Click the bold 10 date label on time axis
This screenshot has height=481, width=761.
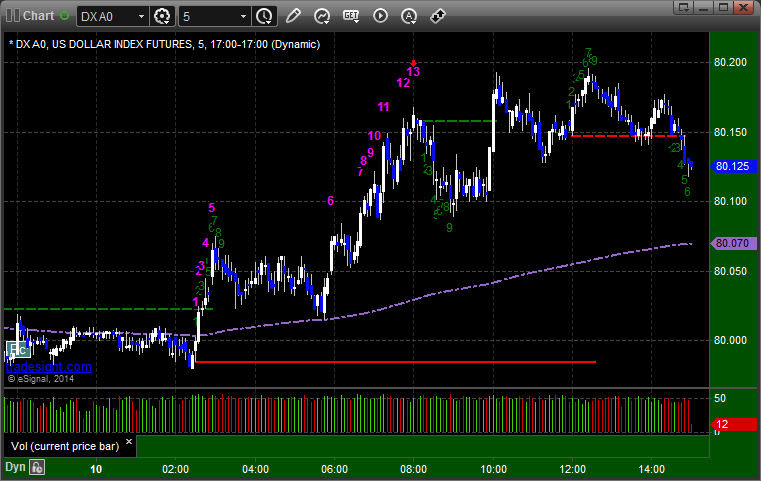[x=96, y=469]
